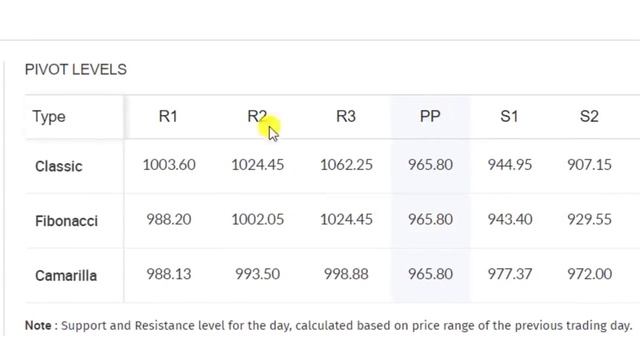Click the S1 column header
The height and width of the screenshot is (360, 640).
tap(509, 116)
